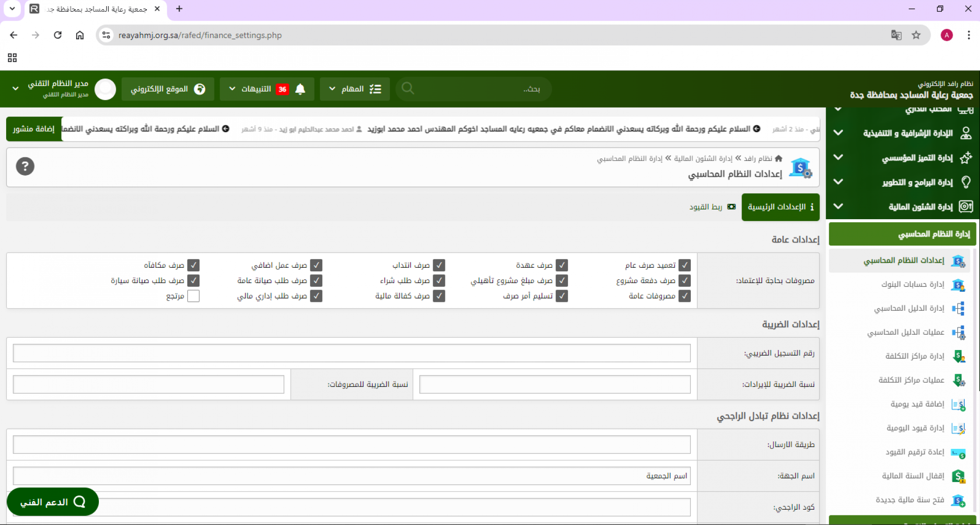Image resolution: width=980 pixels, height=525 pixels.
Task: Toggle صرف مكافآه checkbox off
Action: tap(193, 265)
